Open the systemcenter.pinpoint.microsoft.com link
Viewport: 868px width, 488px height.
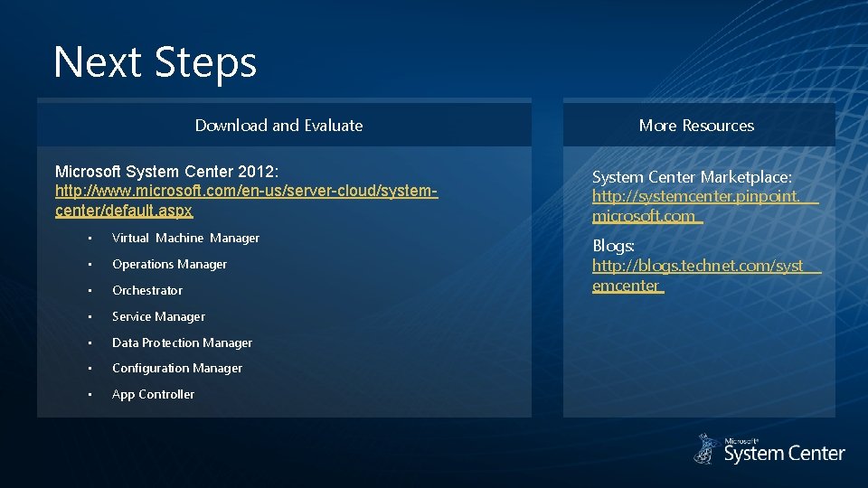705,206
